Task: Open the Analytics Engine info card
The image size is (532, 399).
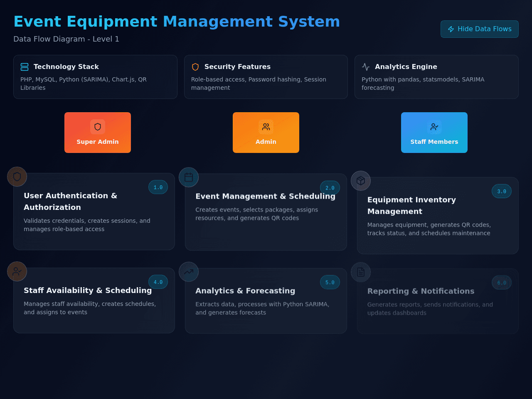Action: [x=436, y=77]
